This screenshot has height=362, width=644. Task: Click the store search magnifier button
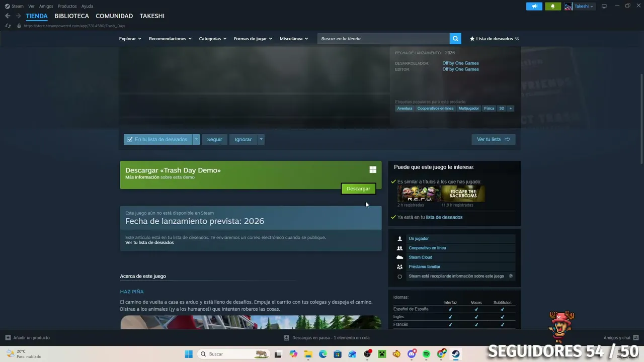[455, 39]
